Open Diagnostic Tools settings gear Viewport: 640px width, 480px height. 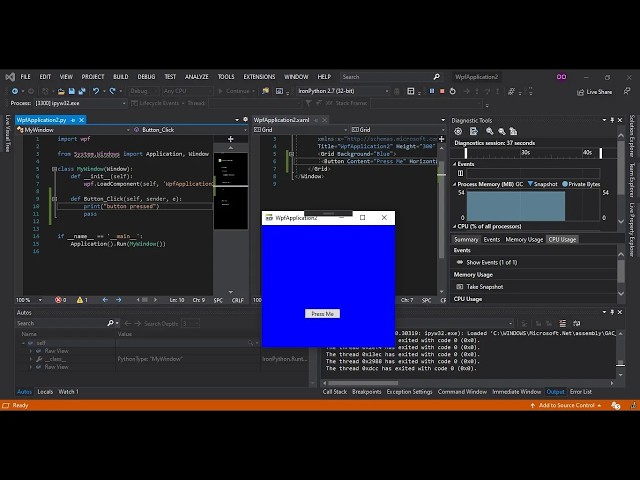pos(458,131)
